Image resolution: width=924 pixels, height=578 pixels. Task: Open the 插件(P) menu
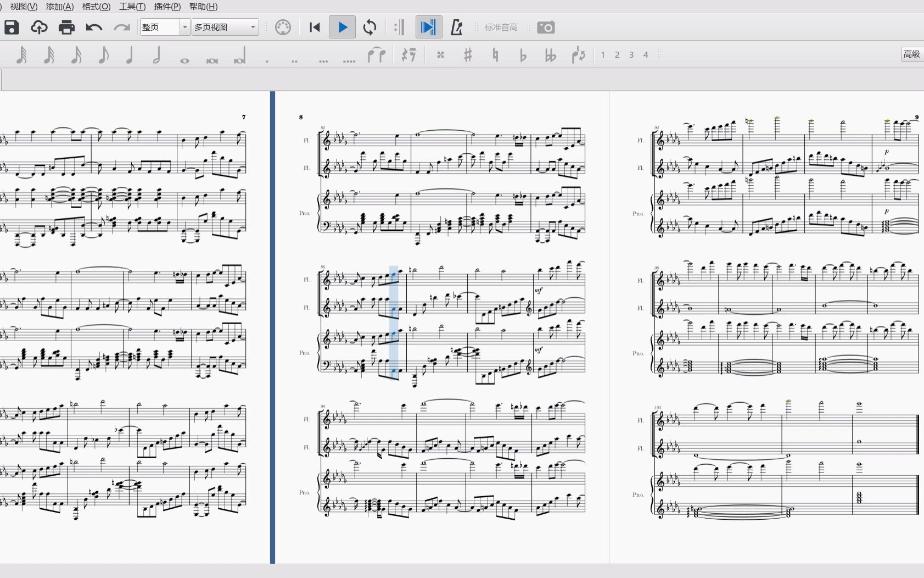(x=167, y=7)
